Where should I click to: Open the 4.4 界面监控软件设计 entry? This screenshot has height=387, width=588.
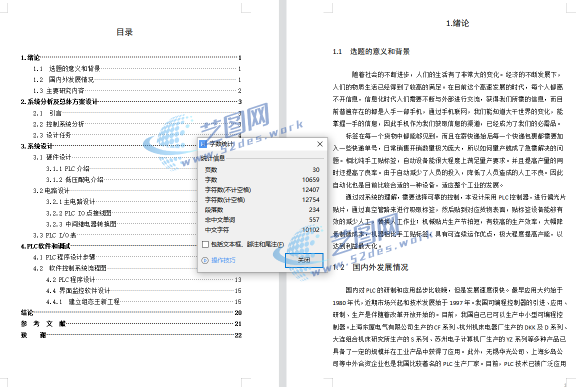tap(144, 290)
